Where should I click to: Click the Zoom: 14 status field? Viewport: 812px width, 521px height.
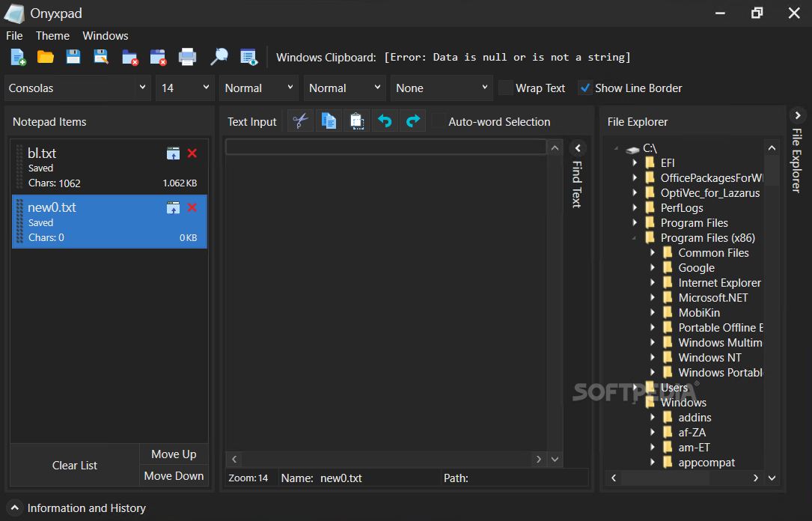(x=248, y=478)
